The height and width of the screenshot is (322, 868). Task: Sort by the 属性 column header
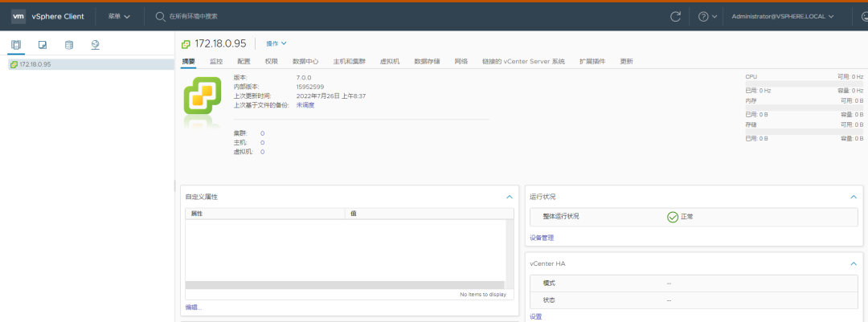pos(265,214)
